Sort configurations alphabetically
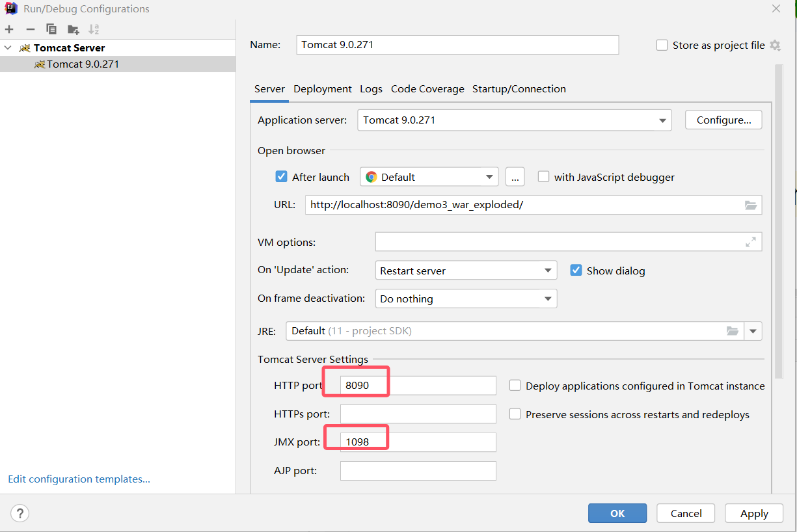 click(94, 29)
